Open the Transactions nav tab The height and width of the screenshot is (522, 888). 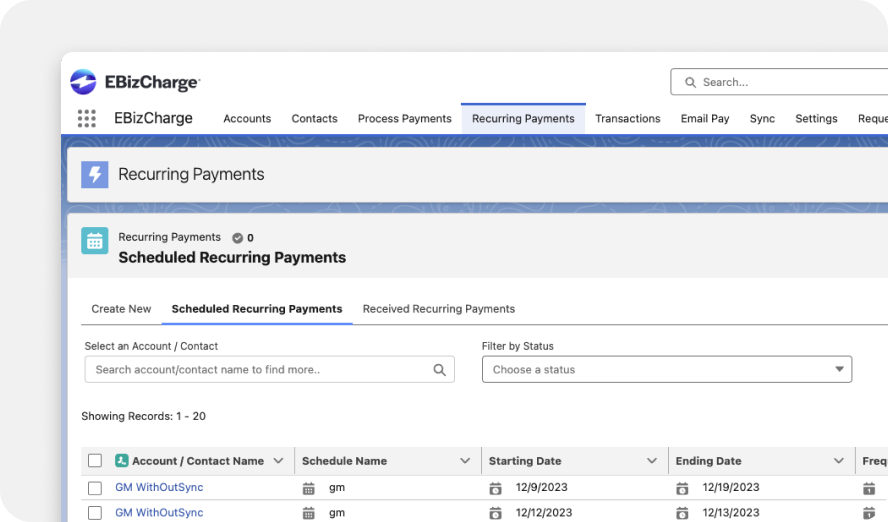click(627, 118)
